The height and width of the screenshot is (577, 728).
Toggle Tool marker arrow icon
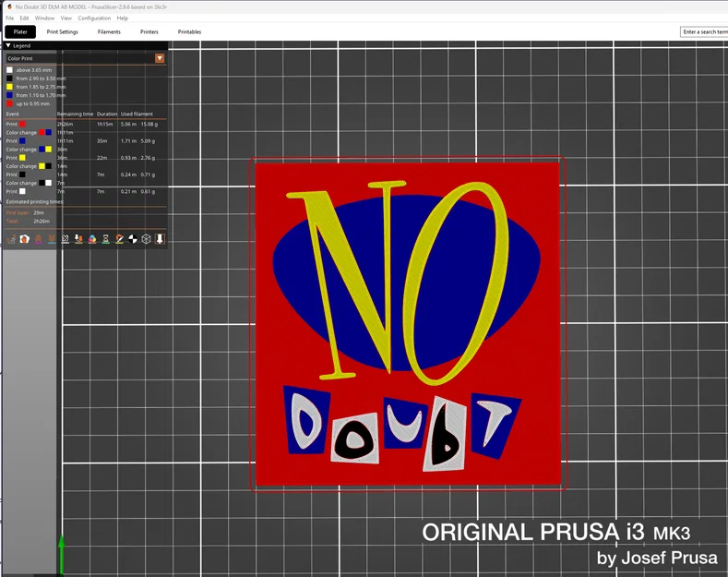[x=160, y=239]
